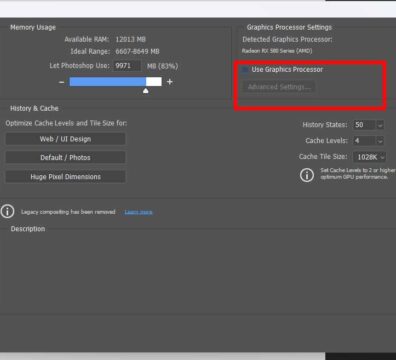Open the disabled Advanced Settings button

click(x=279, y=87)
